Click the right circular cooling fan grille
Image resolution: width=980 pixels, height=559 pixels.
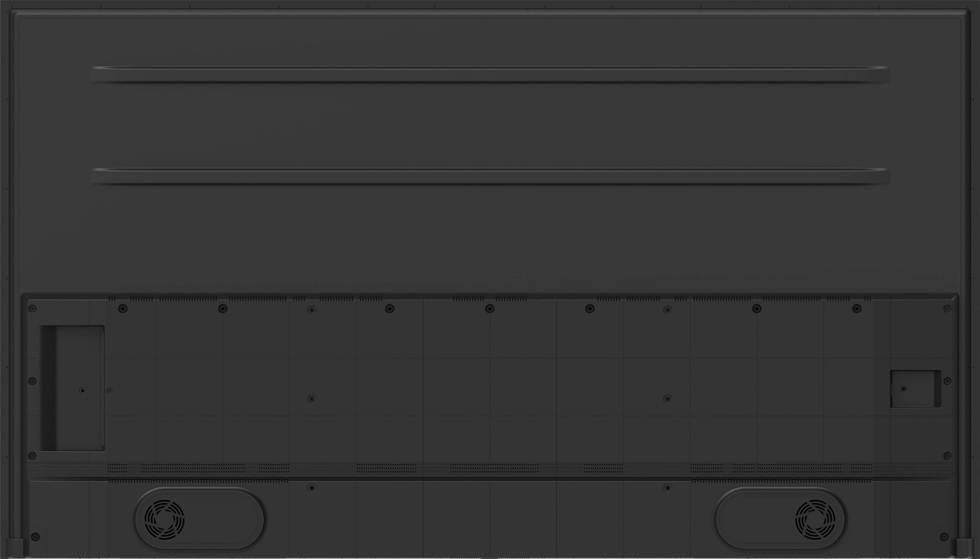pos(815,520)
